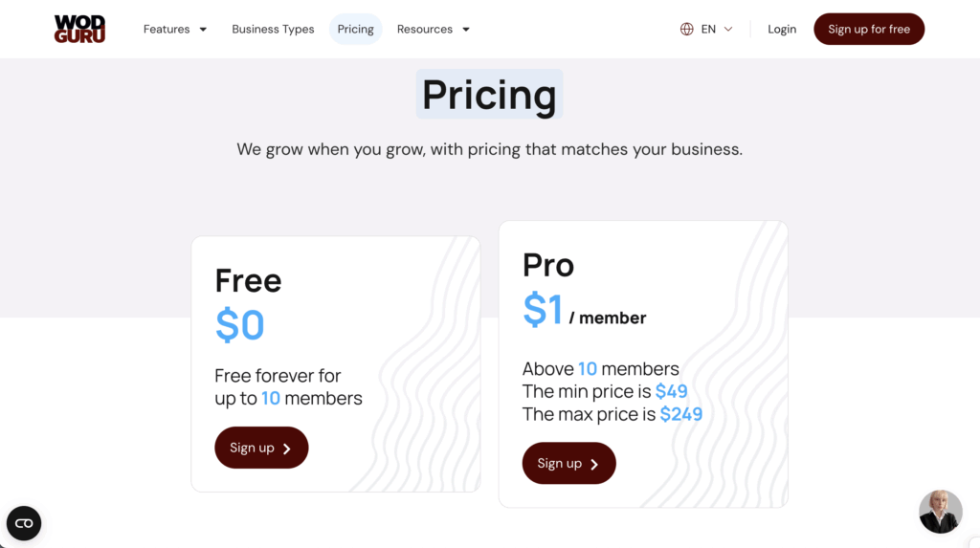
Task: Click the large Pricing page heading
Action: [489, 95]
